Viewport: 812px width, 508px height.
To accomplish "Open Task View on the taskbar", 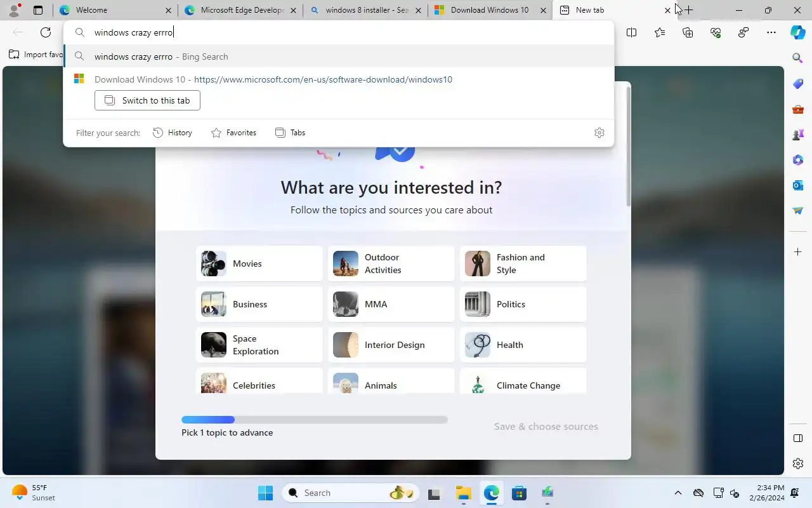I will (x=434, y=493).
